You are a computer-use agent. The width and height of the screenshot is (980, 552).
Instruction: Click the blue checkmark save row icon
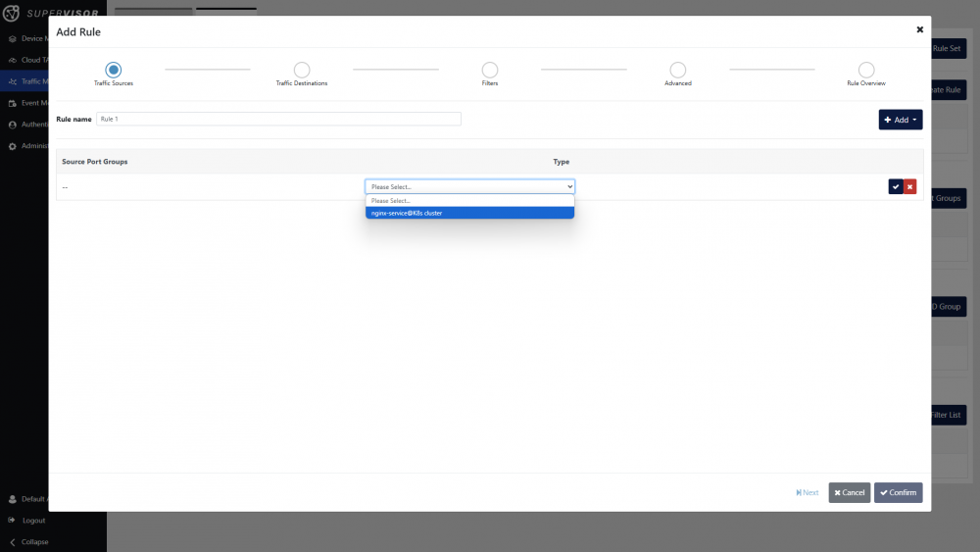[x=896, y=186]
